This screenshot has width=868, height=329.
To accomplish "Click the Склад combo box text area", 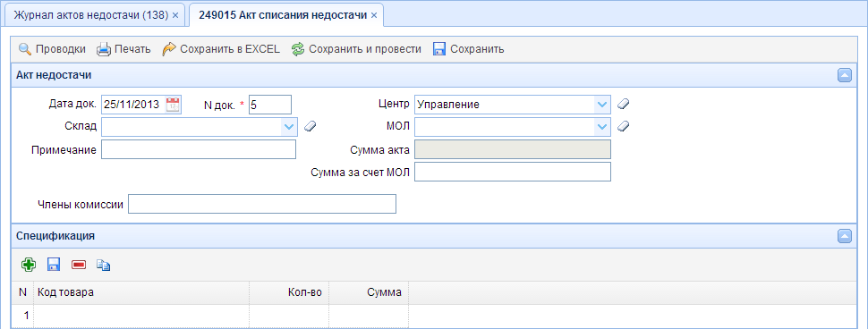I will click(191, 127).
